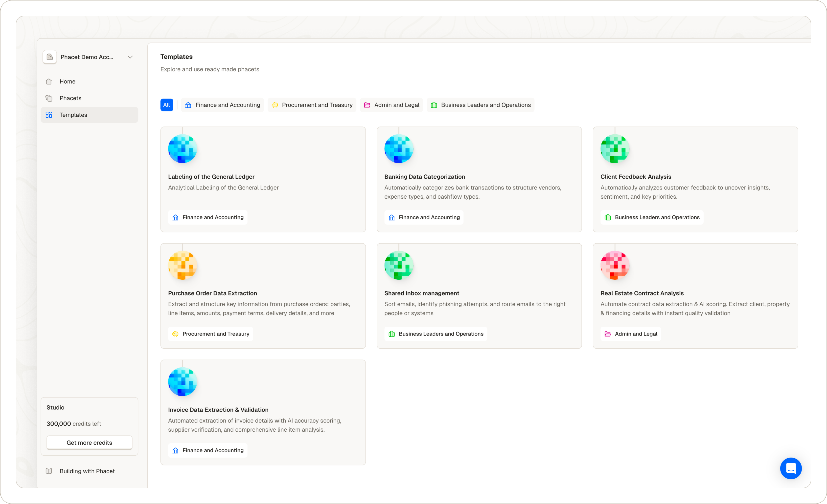This screenshot has height=504, width=827.
Task: Click the Home icon in sidebar
Action: pos(49,82)
